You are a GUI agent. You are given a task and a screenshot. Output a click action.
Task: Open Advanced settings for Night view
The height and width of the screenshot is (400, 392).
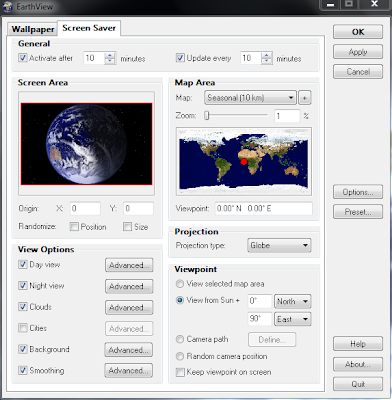tap(129, 286)
